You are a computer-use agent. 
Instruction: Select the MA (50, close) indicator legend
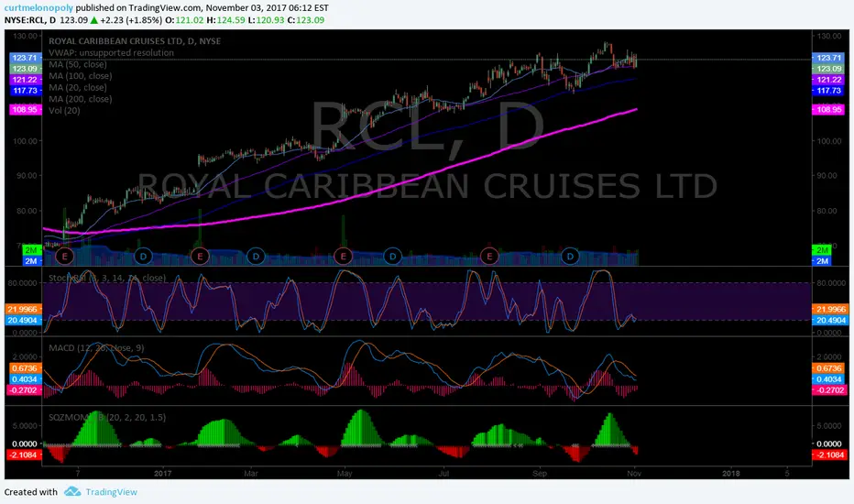(77, 64)
